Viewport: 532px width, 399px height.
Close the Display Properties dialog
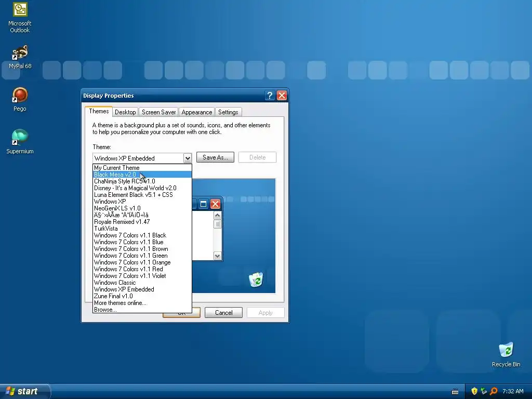(282, 96)
